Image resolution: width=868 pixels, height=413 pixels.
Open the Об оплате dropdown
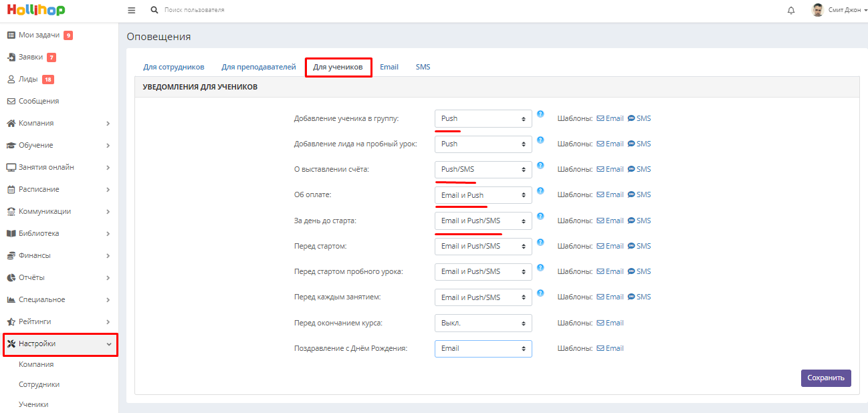click(483, 195)
